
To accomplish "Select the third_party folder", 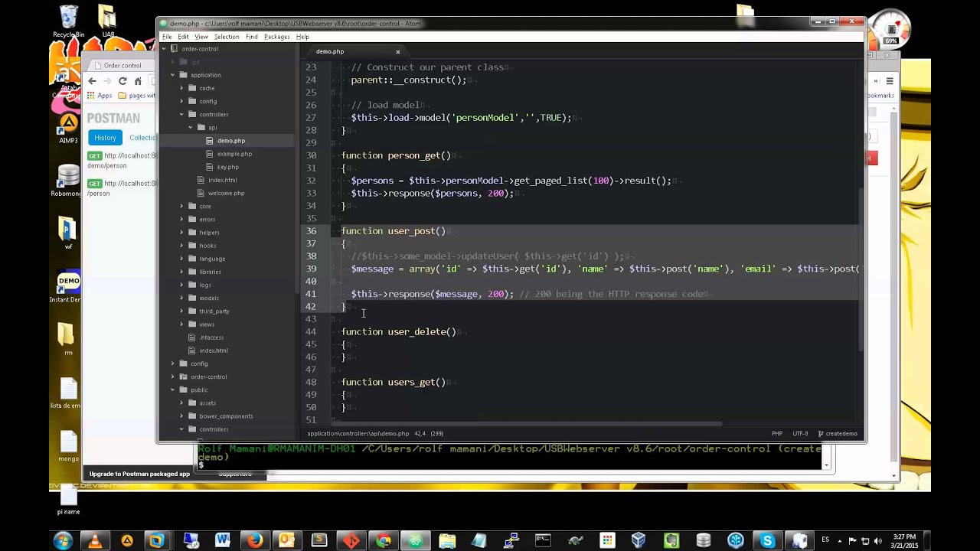I will click(214, 311).
